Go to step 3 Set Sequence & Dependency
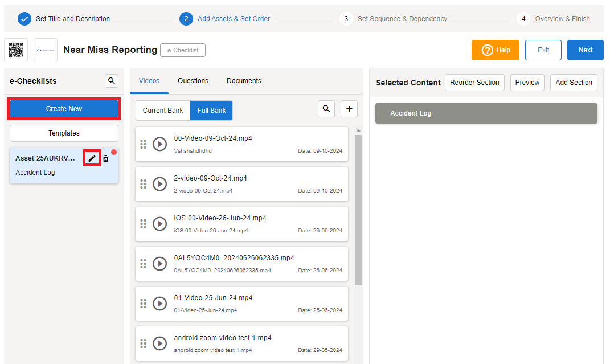The width and height of the screenshot is (610, 364). click(394, 19)
